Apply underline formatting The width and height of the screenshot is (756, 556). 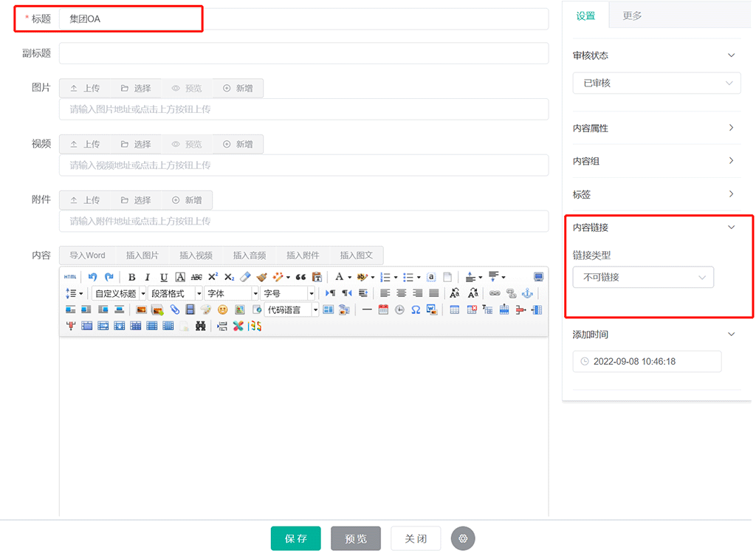pos(164,277)
